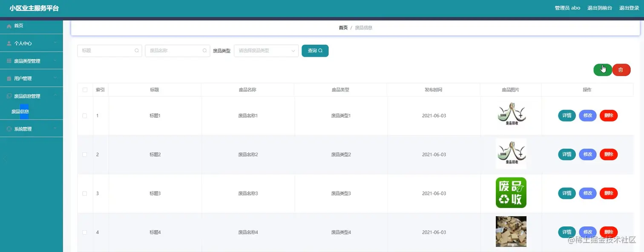Select the 废品类型管理 grid icon in sidebar

tap(9, 61)
